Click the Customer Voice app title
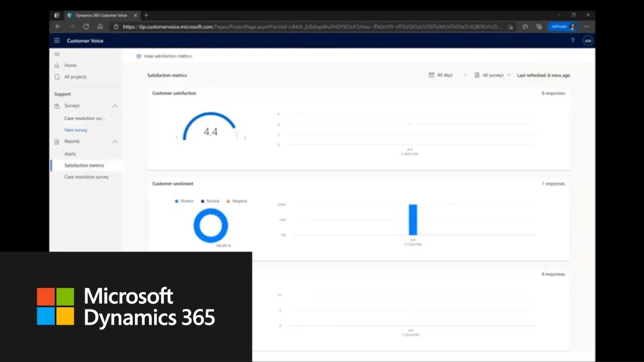The image size is (644, 362). coord(85,41)
